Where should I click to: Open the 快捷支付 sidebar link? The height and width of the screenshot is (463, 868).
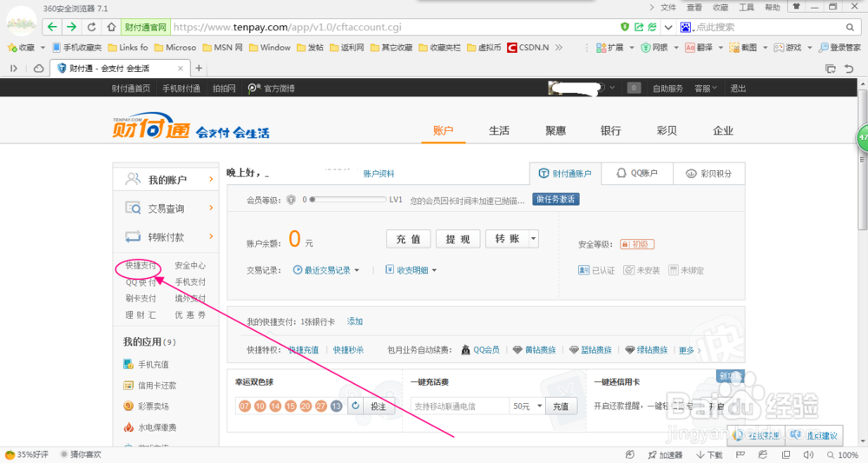[x=141, y=265]
